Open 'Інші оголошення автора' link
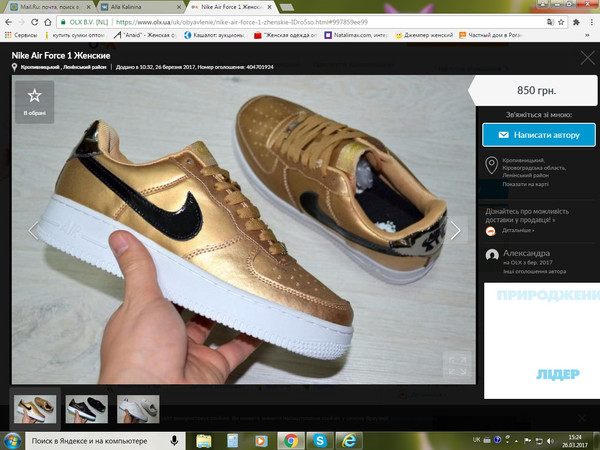The image size is (600, 450). (x=534, y=272)
